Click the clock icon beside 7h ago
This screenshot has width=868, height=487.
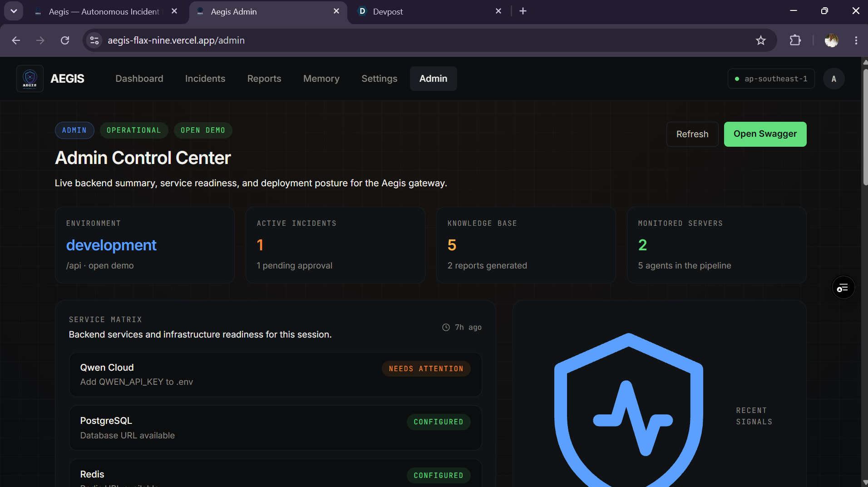click(446, 327)
